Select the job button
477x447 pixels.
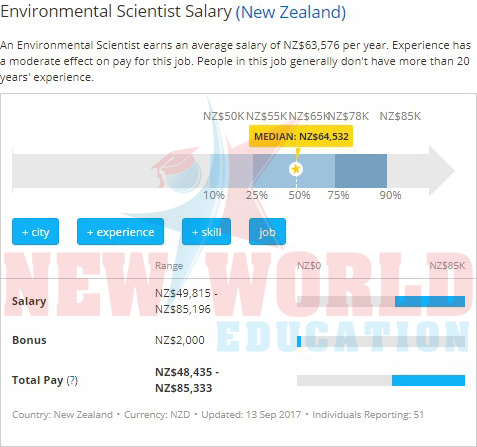pyautogui.click(x=267, y=232)
